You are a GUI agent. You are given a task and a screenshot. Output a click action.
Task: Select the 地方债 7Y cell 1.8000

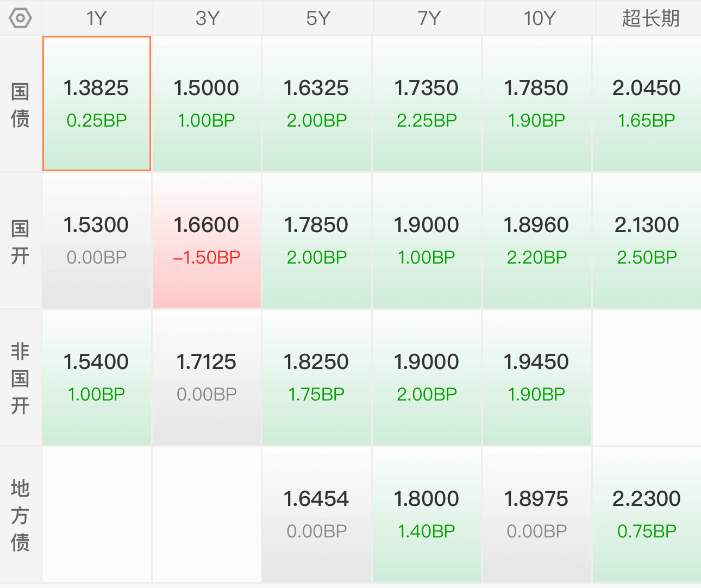[x=427, y=515]
